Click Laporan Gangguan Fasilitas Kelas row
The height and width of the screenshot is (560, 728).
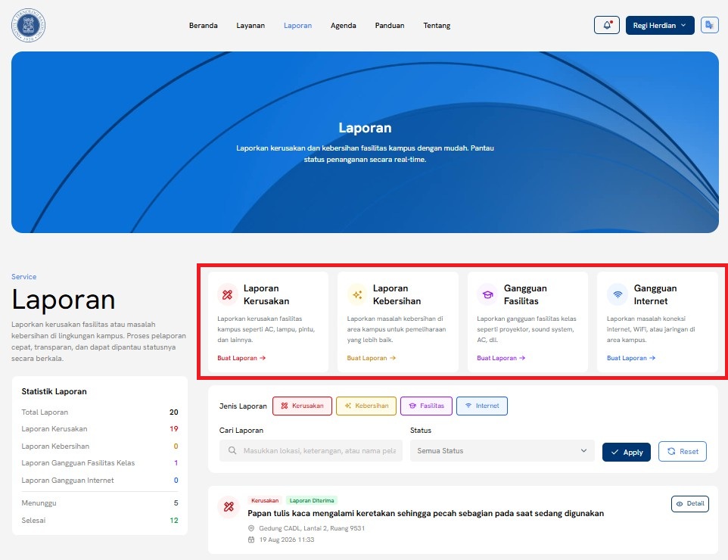(x=100, y=463)
